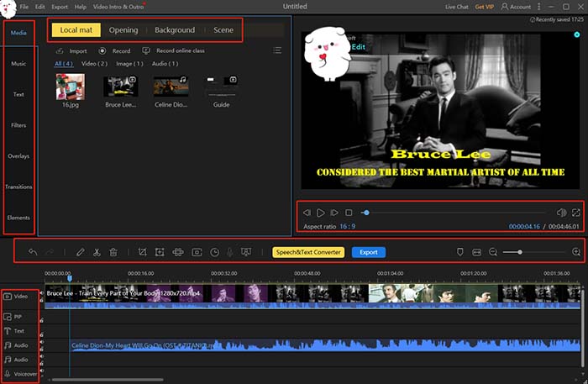Click the Import cloud icon
Viewport: 588px width, 384px height.
[x=60, y=50]
